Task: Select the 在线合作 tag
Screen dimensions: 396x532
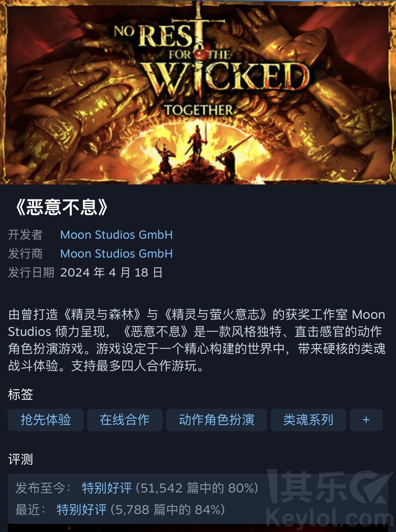Action: click(125, 420)
